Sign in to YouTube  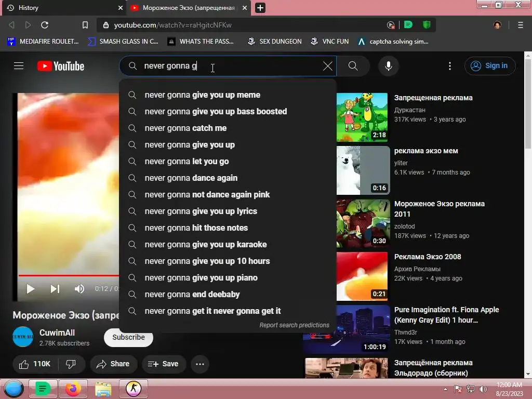pos(489,66)
